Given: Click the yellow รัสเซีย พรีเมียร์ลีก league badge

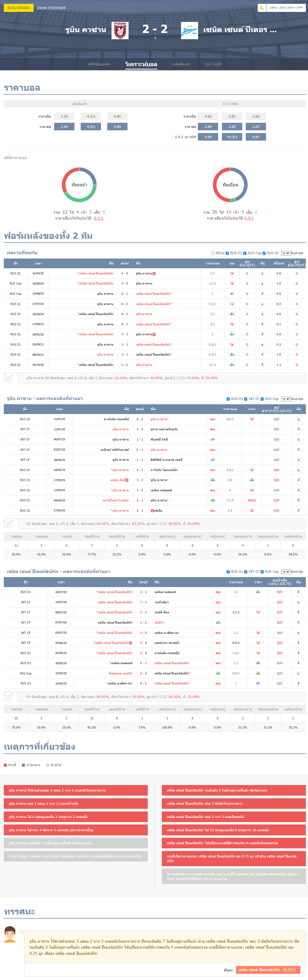Looking at the screenshot, I should (19, 8).
